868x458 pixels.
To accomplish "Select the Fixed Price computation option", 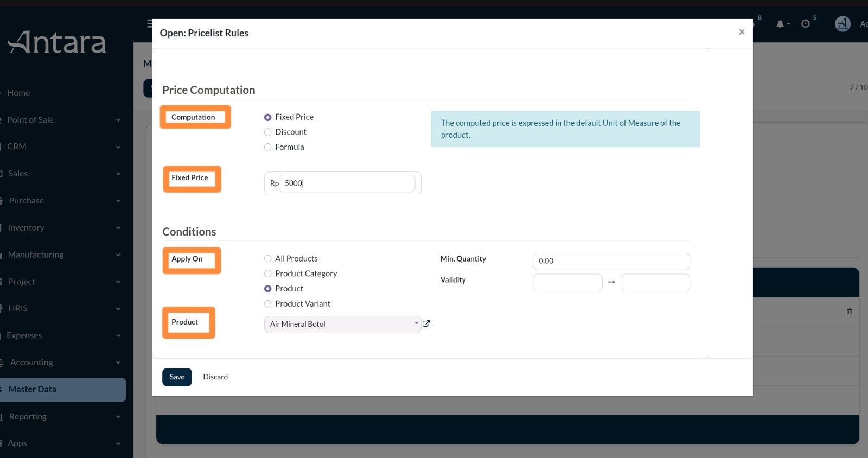I will coord(267,117).
